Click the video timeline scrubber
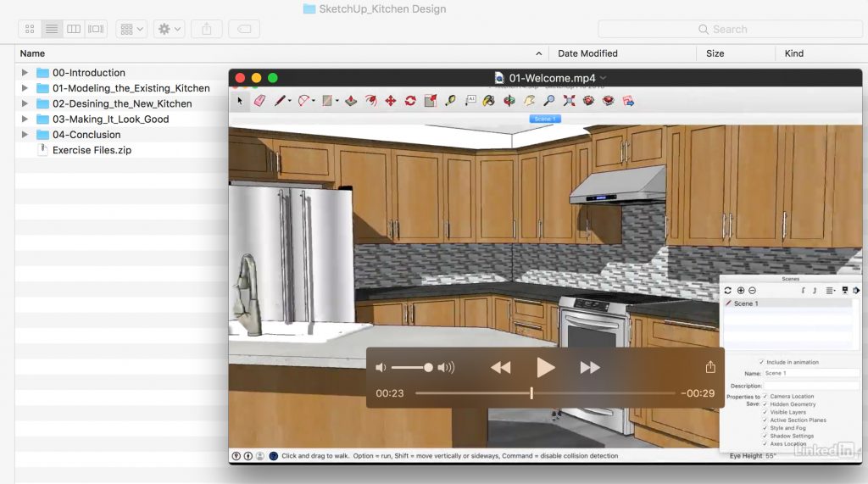This screenshot has height=484, width=868. [x=531, y=393]
